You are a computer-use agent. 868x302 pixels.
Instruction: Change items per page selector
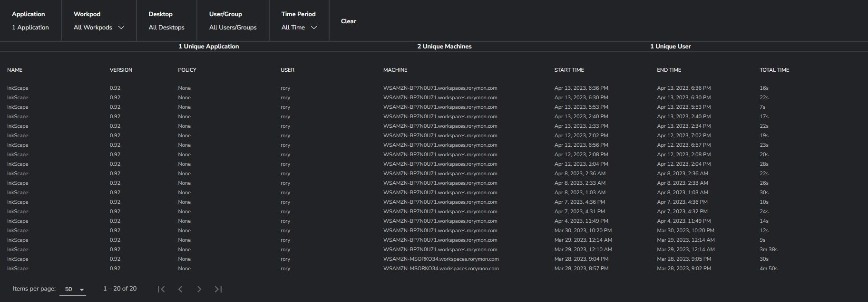click(73, 289)
